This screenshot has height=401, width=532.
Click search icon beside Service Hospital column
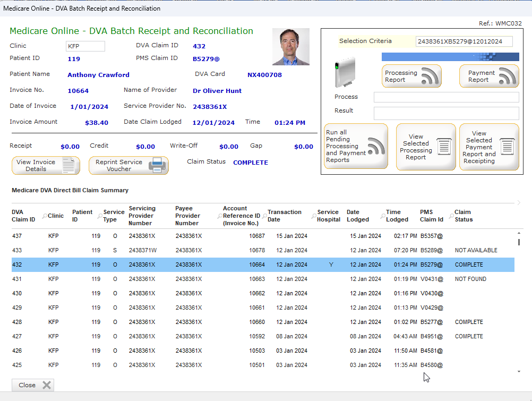click(314, 216)
